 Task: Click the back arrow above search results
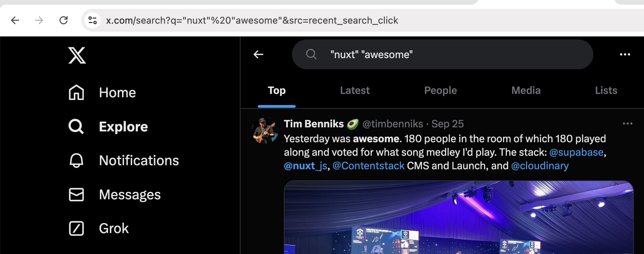[258, 54]
